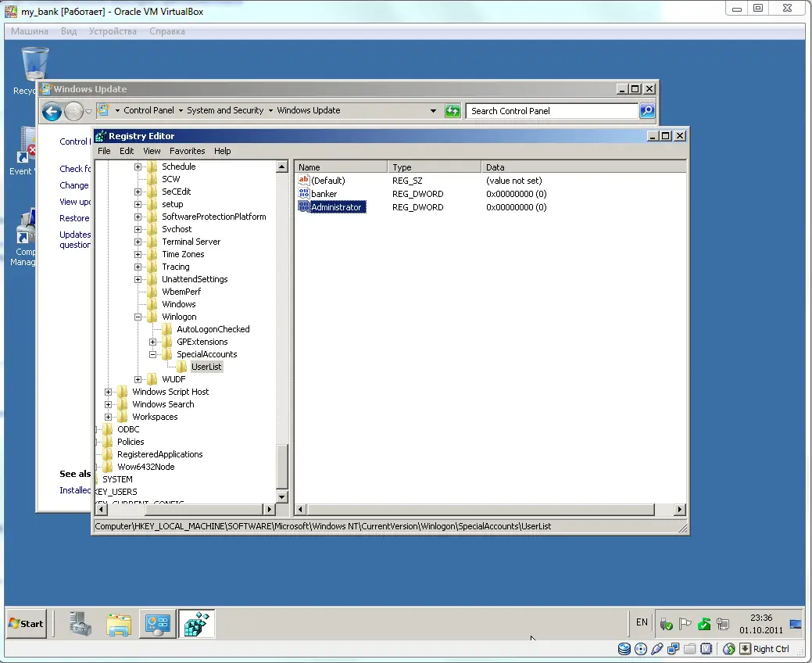Click the VirtualBox network status icon

(673, 648)
